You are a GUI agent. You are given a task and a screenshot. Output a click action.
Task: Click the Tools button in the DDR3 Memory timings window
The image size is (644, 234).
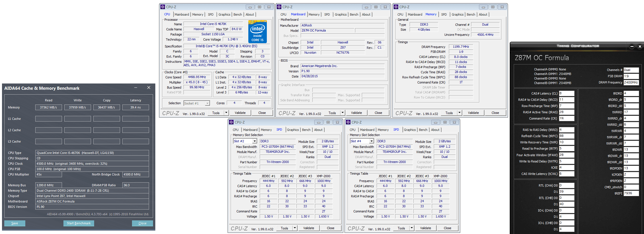[449, 113]
